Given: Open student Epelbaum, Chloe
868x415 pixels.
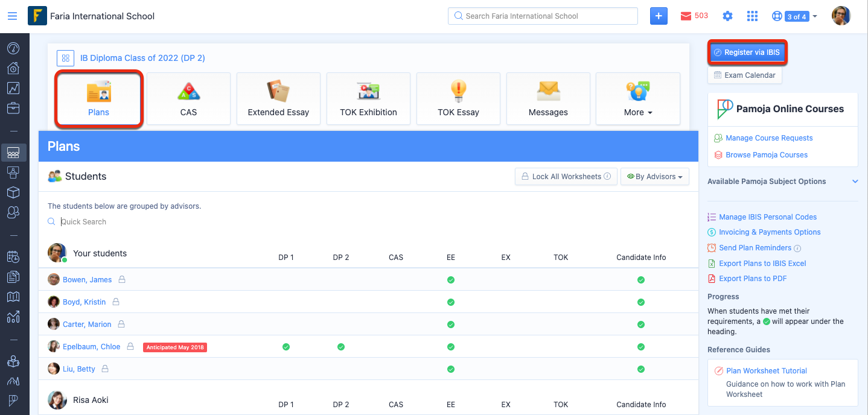Looking at the screenshot, I should [x=92, y=347].
